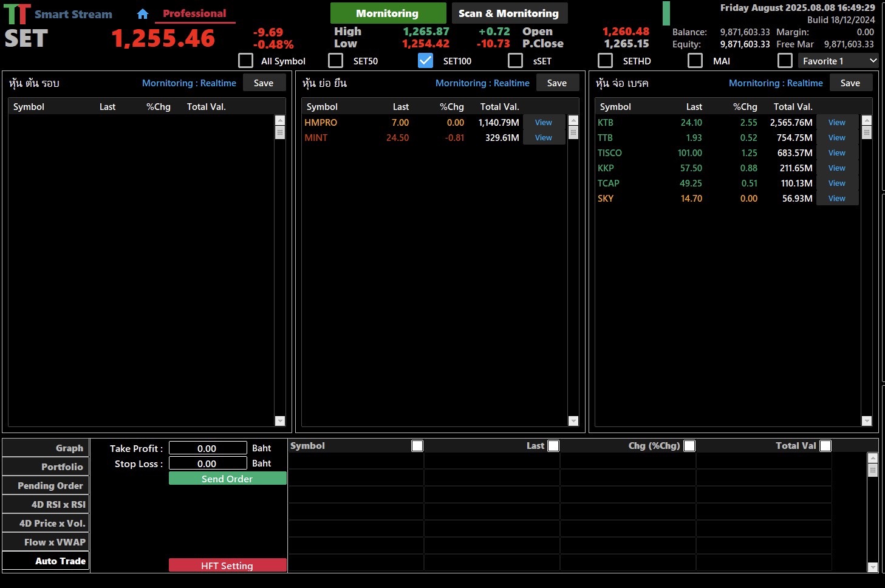Image resolution: width=885 pixels, height=588 pixels.
Task: Tick the Chg (%Chg) column checkbox
Action: 689,446
